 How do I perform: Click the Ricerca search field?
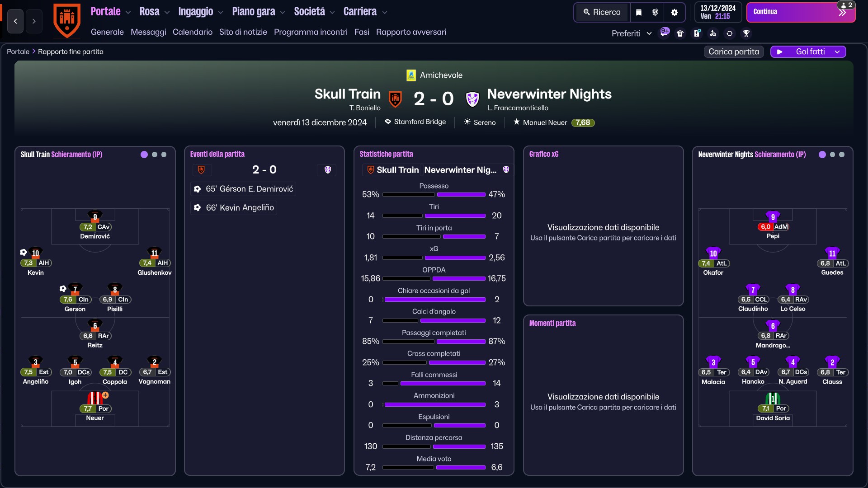tap(602, 12)
